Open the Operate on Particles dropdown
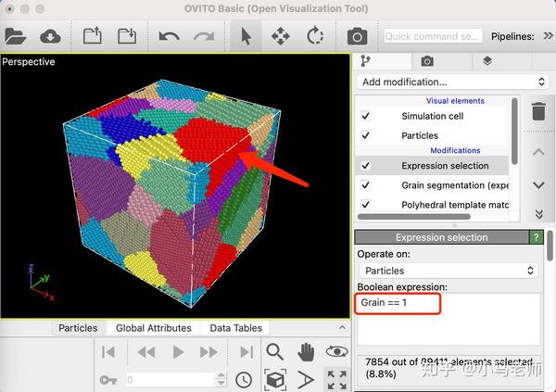The image size is (556, 392). coord(449,271)
